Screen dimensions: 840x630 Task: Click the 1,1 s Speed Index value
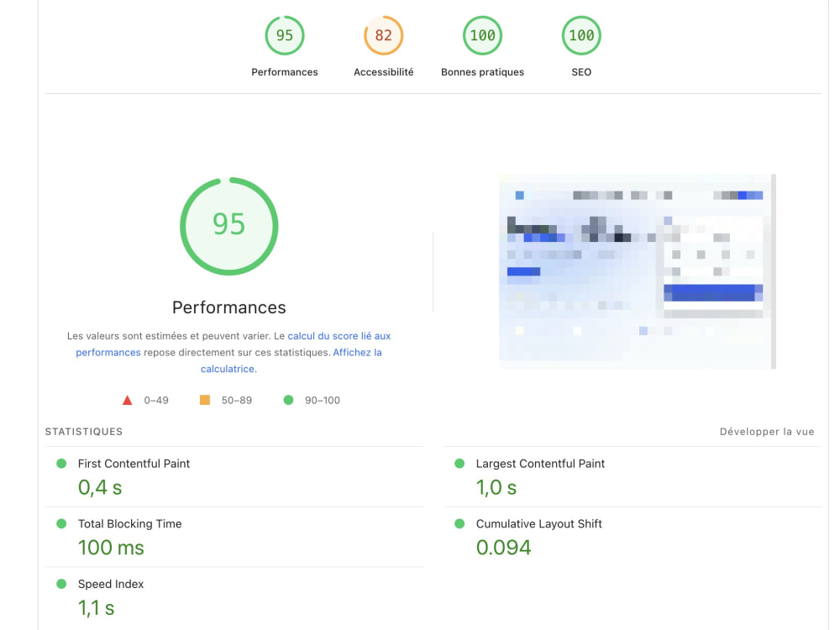click(x=97, y=608)
